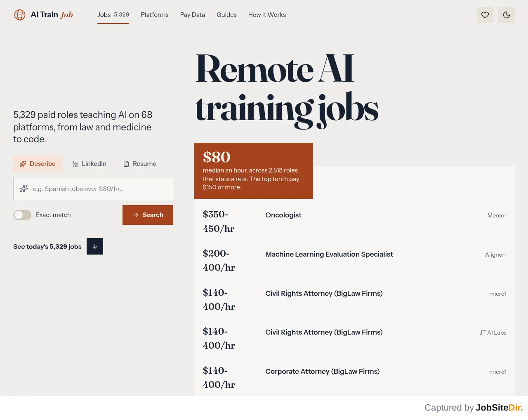Click the AI Train Job site name
This screenshot has height=420, width=528.
coord(52,15)
